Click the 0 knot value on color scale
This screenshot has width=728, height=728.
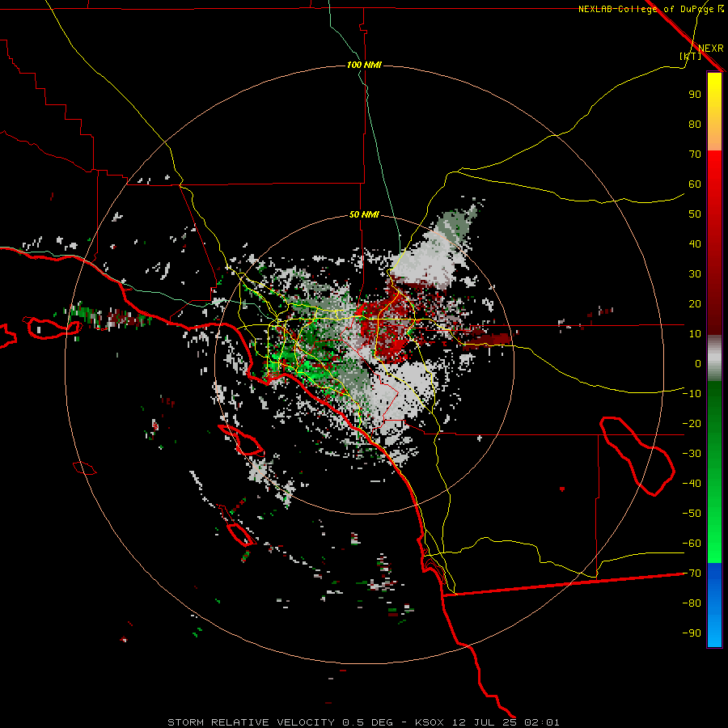pos(698,363)
